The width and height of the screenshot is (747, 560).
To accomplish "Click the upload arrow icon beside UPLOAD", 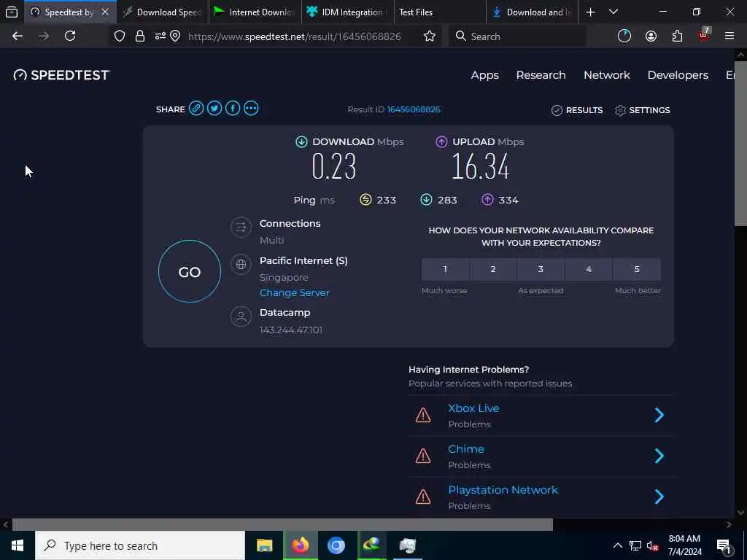I will (441, 142).
